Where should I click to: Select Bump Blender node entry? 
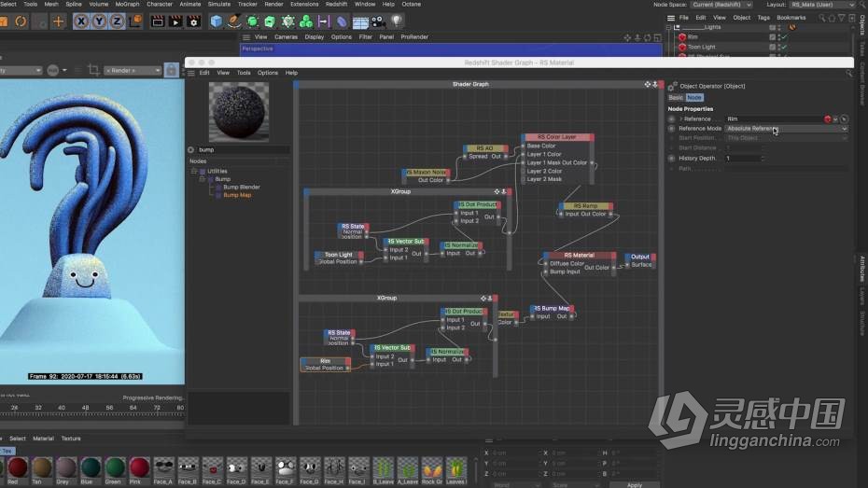coord(242,187)
